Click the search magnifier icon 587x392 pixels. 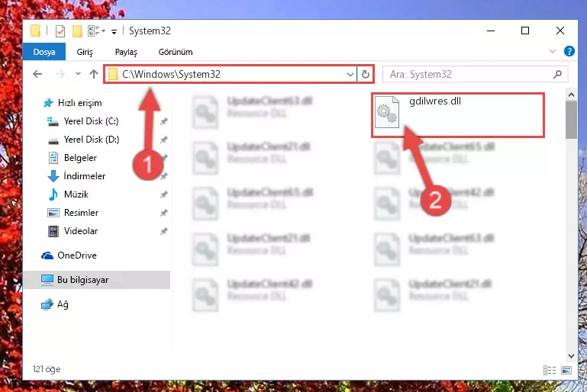click(x=557, y=74)
